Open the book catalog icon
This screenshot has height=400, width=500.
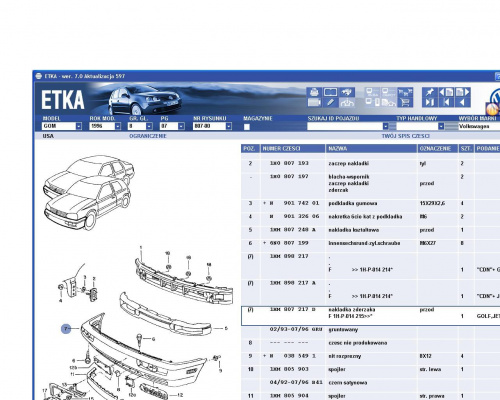click(330, 92)
